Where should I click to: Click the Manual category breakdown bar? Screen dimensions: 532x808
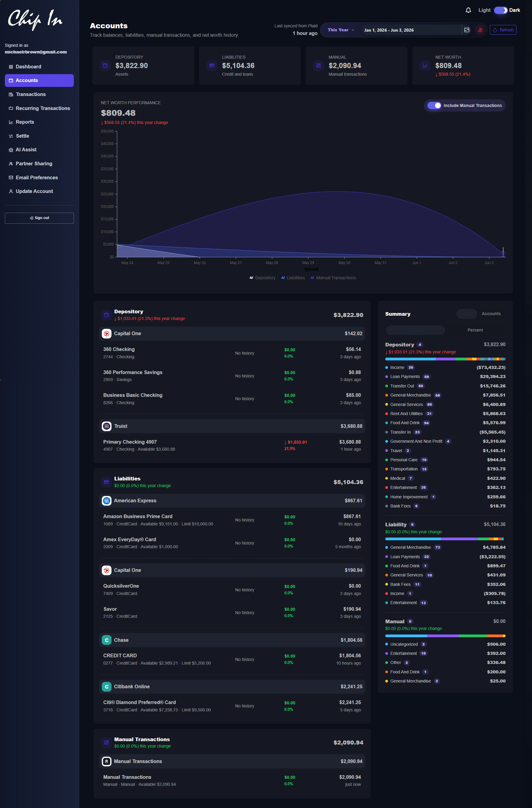(x=445, y=636)
